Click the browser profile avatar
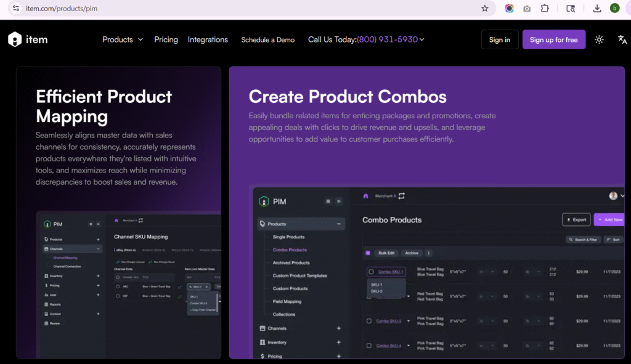631x364 pixels. (614, 9)
